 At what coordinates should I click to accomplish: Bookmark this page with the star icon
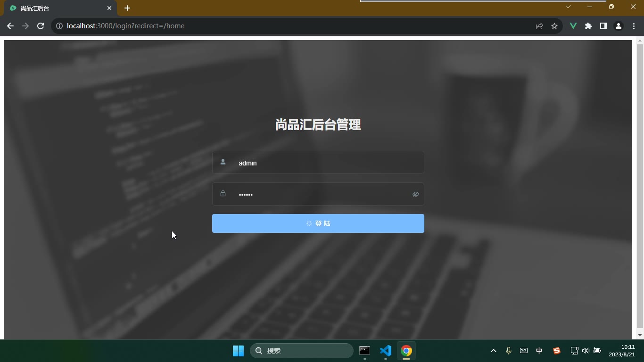(x=554, y=26)
